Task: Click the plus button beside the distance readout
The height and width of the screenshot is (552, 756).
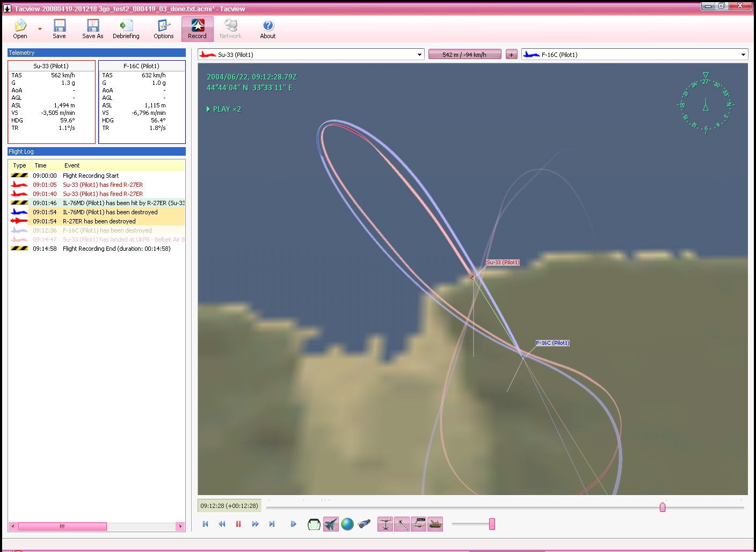Action: click(x=512, y=55)
